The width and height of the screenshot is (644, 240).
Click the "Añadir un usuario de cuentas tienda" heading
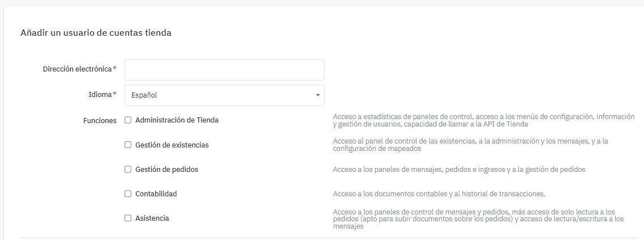(x=96, y=33)
